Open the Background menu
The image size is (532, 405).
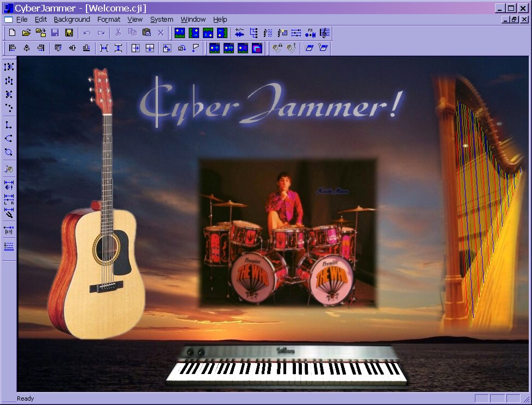click(72, 20)
